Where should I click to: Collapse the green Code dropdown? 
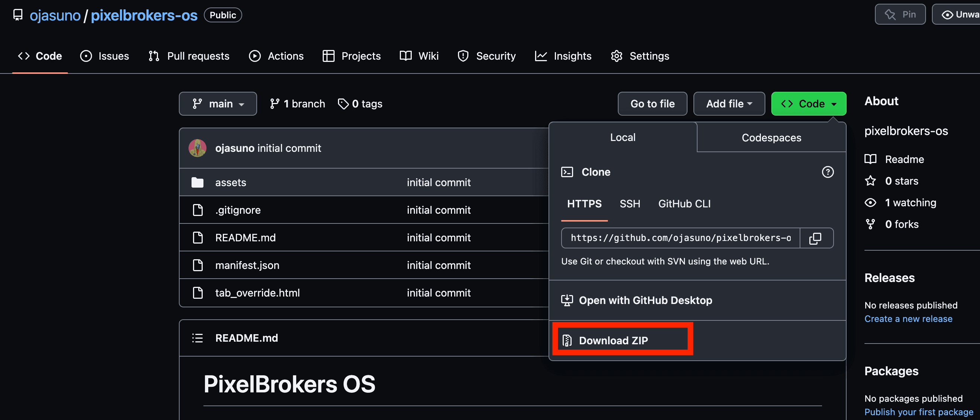click(809, 104)
